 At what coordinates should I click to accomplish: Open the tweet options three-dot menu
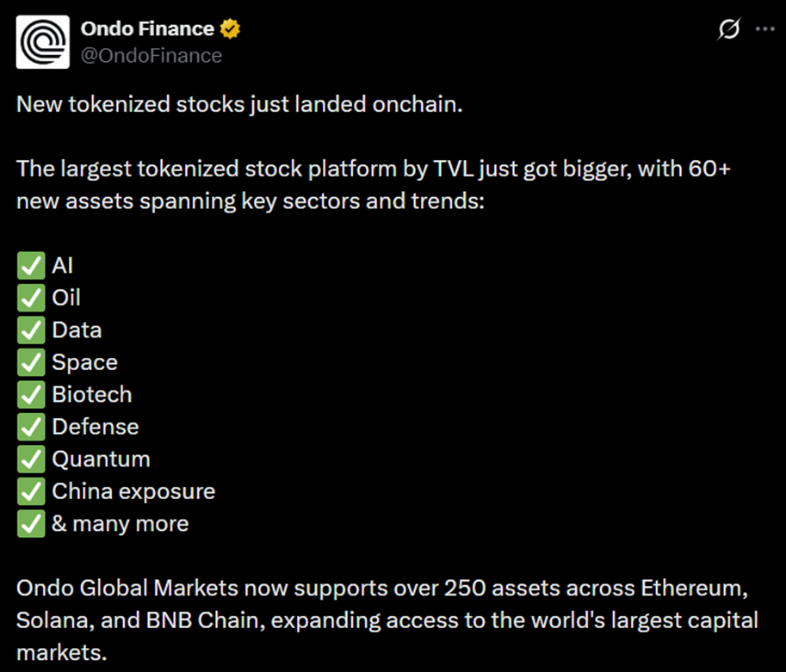pyautogui.click(x=764, y=28)
